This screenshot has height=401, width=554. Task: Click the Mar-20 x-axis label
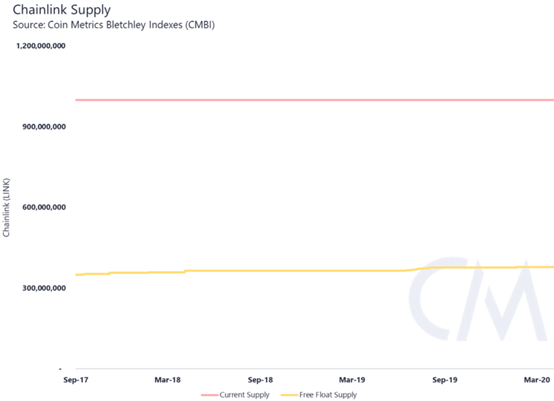537,380
